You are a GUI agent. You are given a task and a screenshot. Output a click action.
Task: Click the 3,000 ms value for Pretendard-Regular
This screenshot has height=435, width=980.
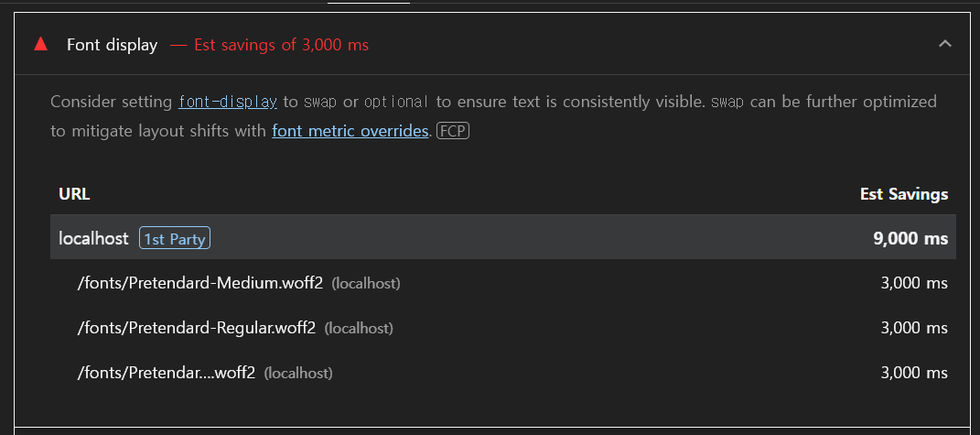click(914, 328)
